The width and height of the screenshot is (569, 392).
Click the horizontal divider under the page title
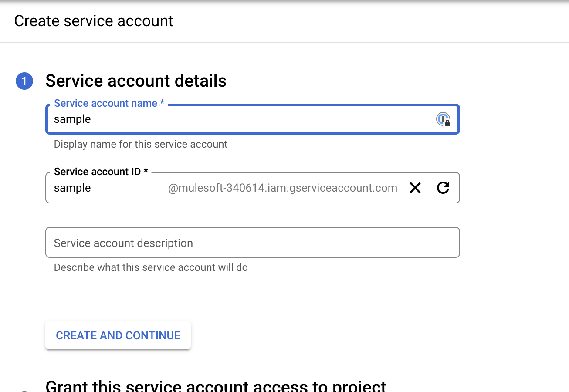284,42
